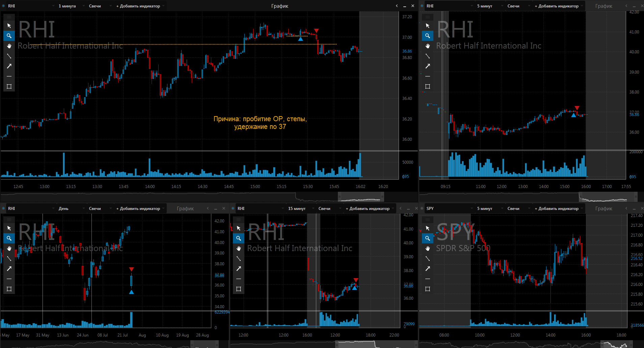Add indicator in RHI 5-minute chart
This screenshot has height=348, width=644.
tap(559, 6)
